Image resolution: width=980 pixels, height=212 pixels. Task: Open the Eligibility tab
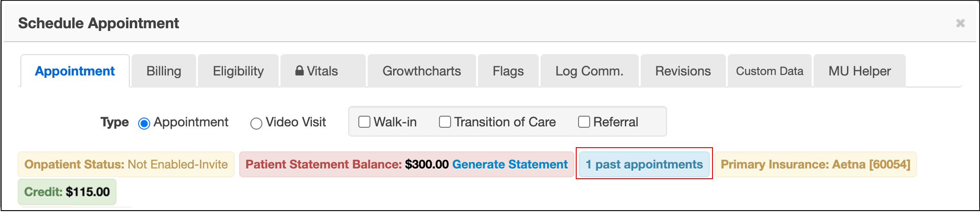(238, 71)
